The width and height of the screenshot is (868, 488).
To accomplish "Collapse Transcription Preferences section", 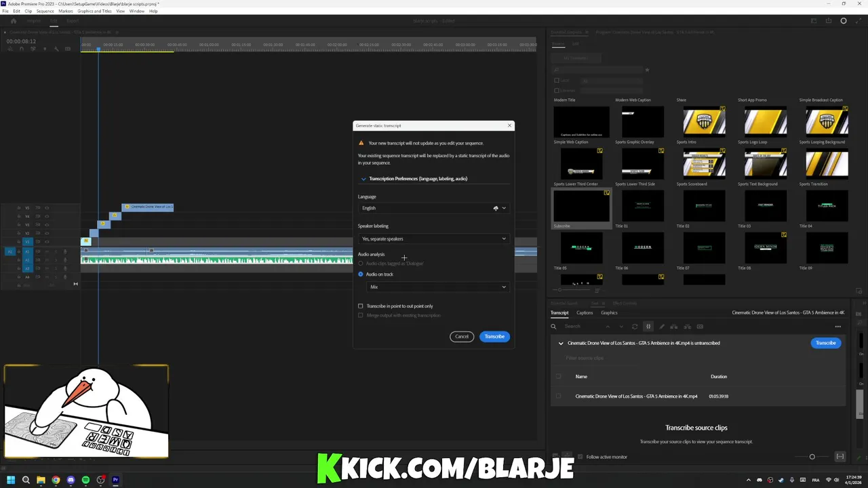I will (363, 179).
